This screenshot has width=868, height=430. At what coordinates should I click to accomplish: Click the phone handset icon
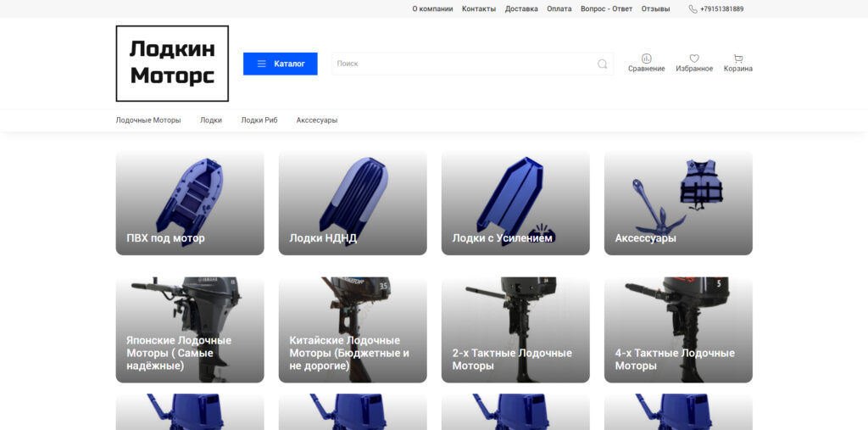(693, 8)
